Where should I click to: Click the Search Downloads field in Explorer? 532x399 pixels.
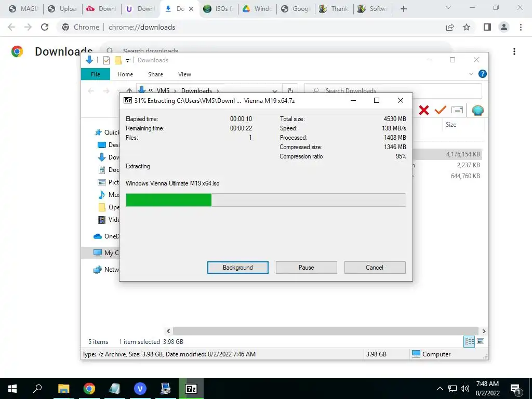point(393,90)
